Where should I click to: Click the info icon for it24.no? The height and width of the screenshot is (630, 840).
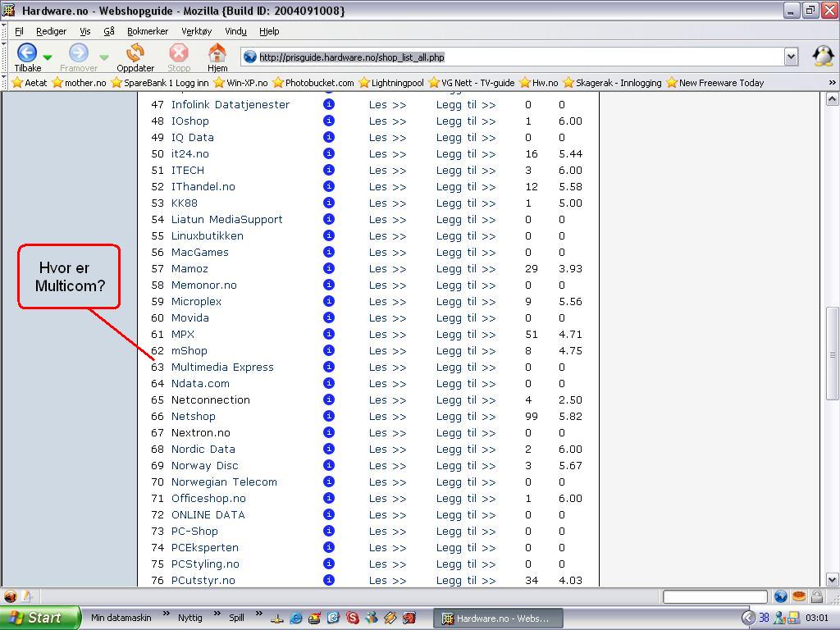(329, 153)
